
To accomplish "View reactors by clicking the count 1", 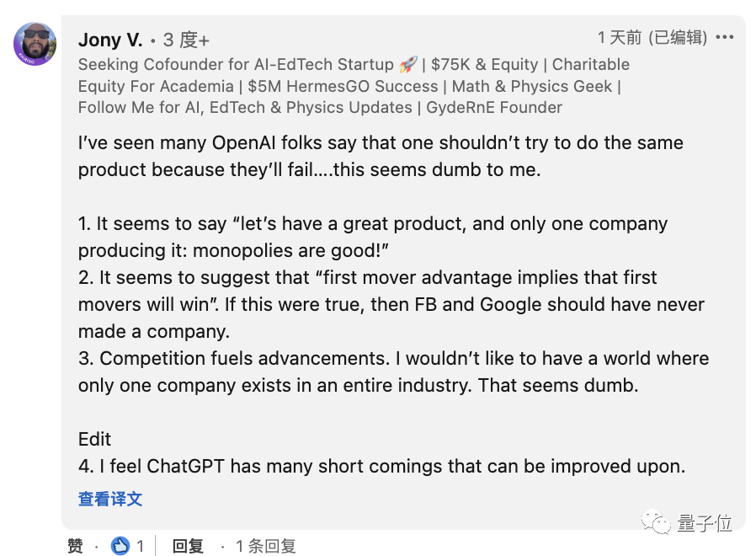I will pyautogui.click(x=140, y=546).
